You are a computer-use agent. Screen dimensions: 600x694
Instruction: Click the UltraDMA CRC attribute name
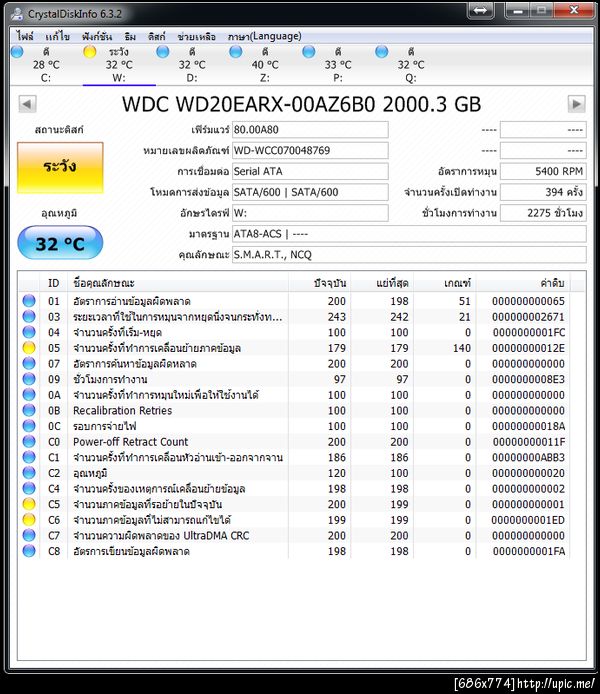click(x=162, y=536)
